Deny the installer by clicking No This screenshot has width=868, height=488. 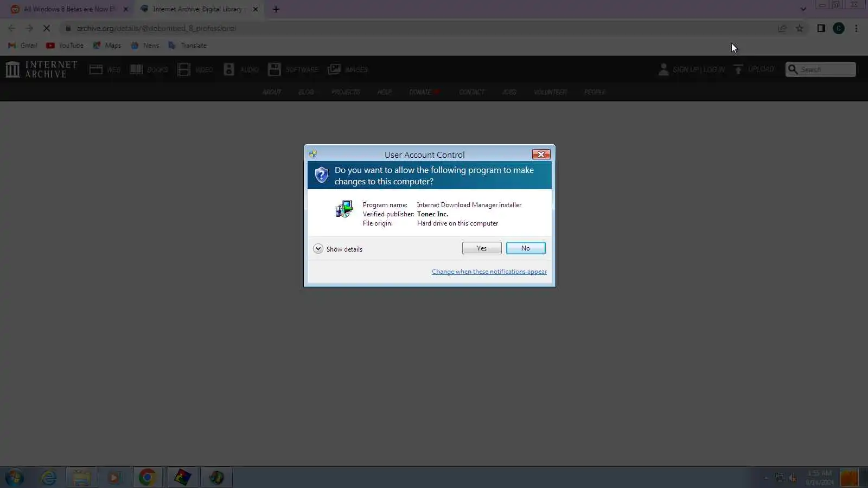coord(526,248)
